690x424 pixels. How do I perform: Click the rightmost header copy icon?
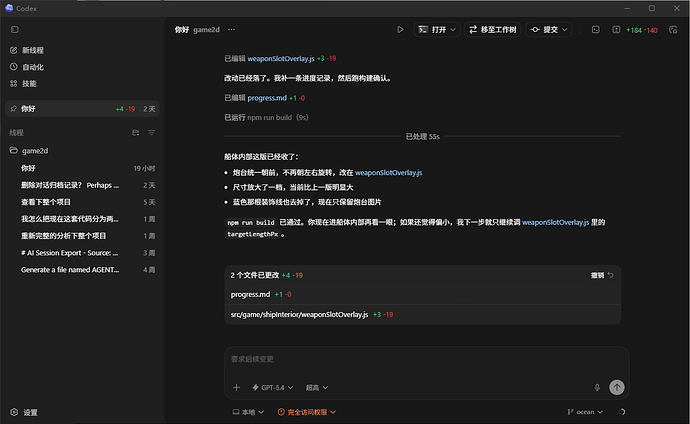(x=673, y=29)
